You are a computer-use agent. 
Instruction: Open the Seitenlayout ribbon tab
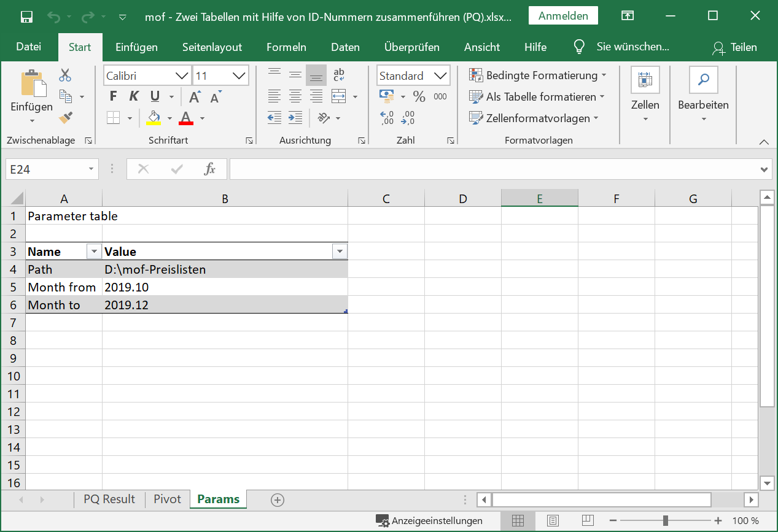tap(212, 47)
